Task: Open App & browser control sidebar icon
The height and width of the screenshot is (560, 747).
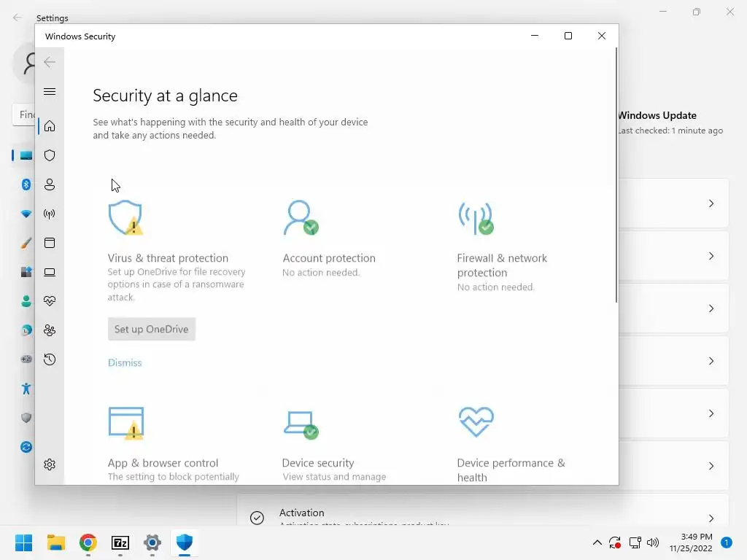Action: pos(50,243)
